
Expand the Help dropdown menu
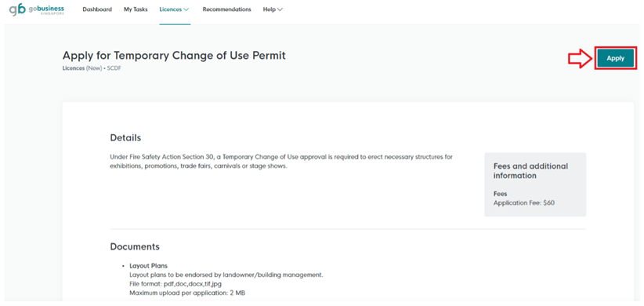pyautogui.click(x=273, y=9)
